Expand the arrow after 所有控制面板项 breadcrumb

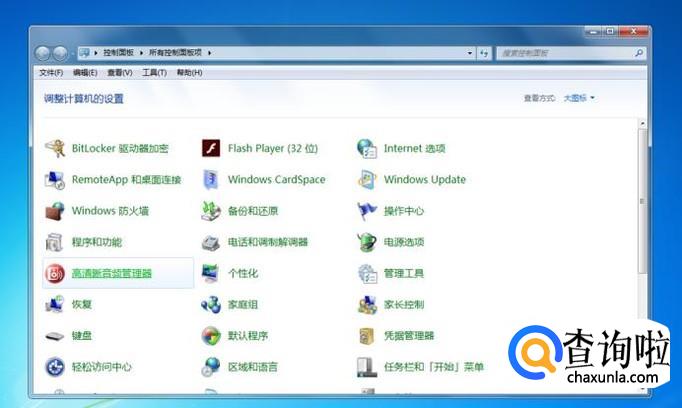[209, 53]
